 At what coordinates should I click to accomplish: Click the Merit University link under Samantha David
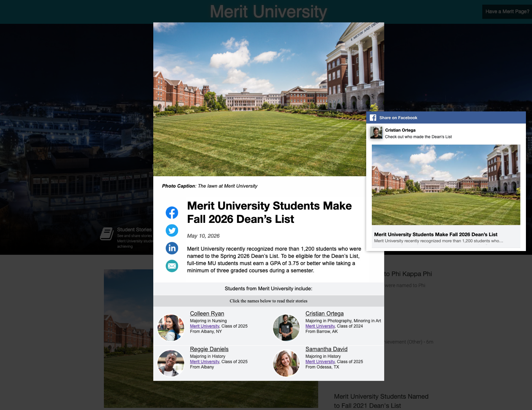pyautogui.click(x=320, y=362)
